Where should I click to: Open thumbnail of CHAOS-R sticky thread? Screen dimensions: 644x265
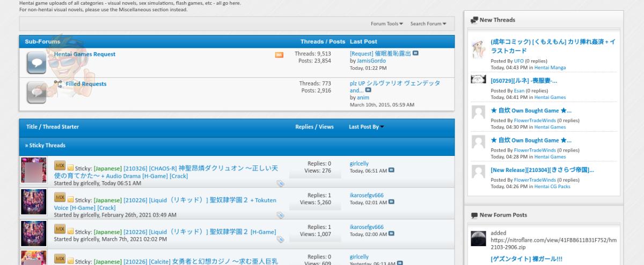coord(34,170)
